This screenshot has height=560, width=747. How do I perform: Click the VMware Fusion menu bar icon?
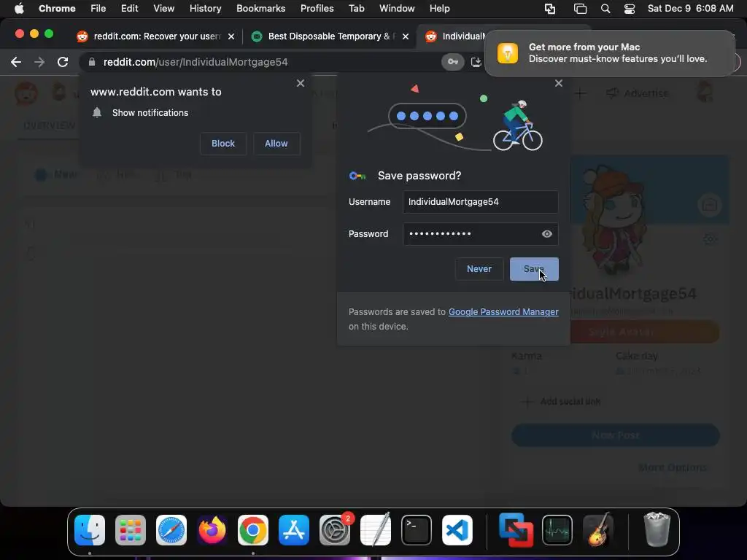(x=550, y=9)
